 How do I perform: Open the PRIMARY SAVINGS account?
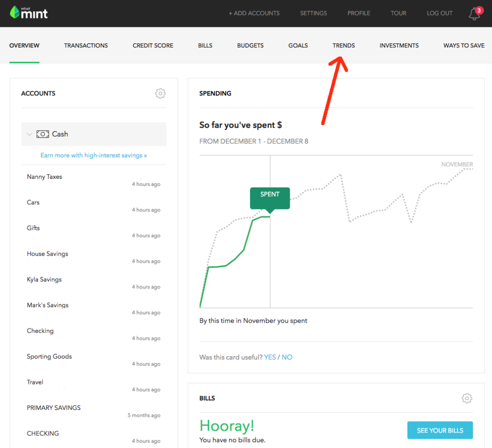tap(54, 408)
